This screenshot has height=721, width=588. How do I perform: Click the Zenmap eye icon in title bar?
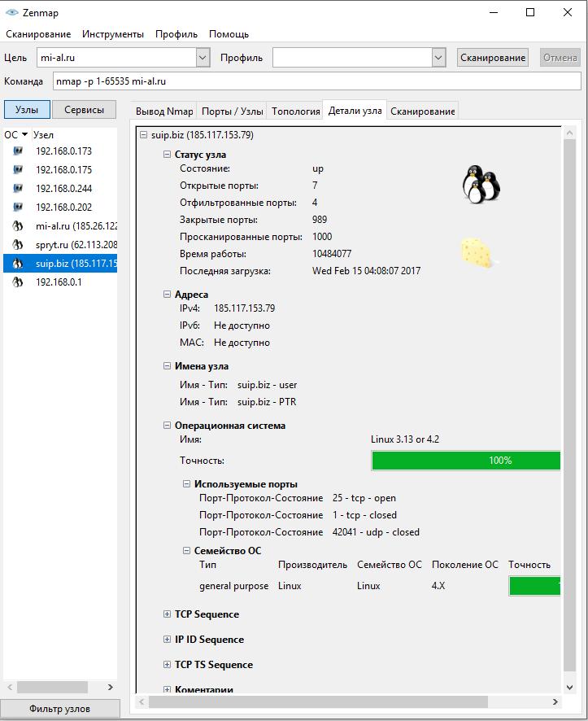tap(11, 13)
